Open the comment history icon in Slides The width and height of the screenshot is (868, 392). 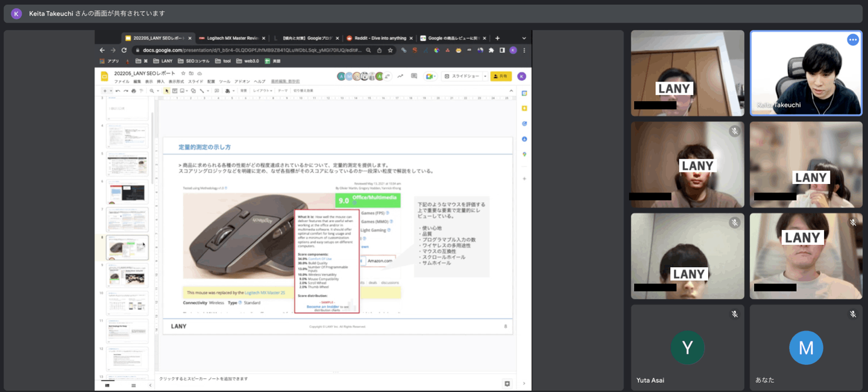414,76
